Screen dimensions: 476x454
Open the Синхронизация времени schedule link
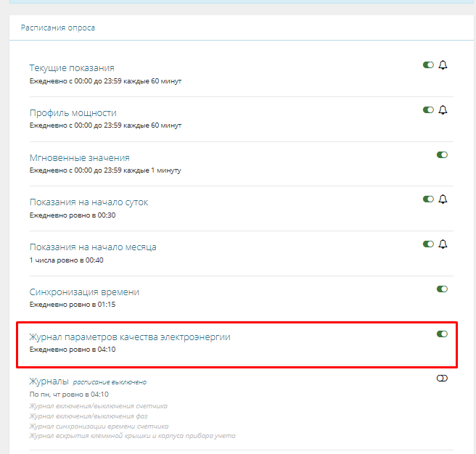point(84,292)
